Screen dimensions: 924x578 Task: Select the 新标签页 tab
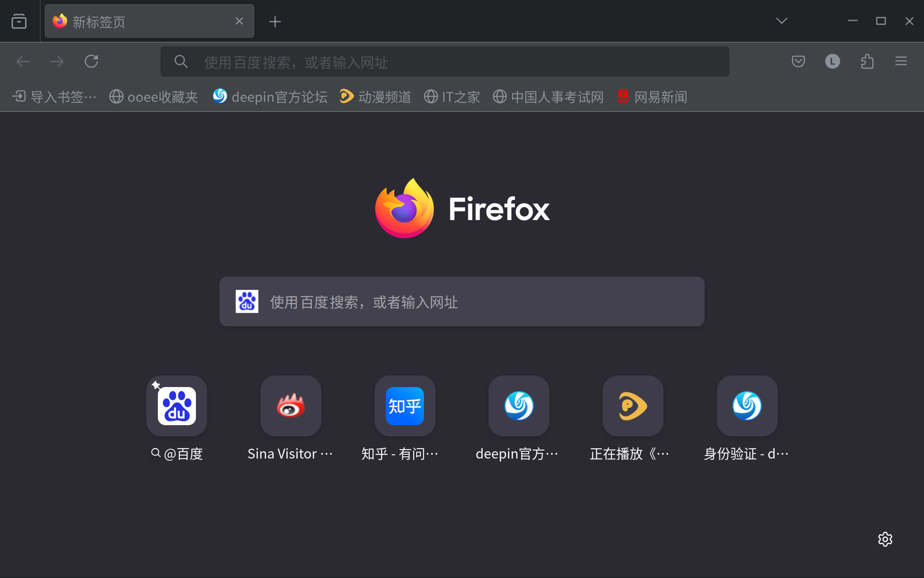tap(149, 21)
